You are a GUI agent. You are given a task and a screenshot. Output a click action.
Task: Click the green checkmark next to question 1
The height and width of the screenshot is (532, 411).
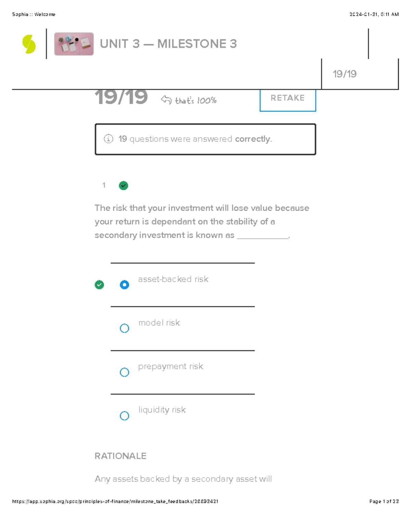click(x=123, y=186)
